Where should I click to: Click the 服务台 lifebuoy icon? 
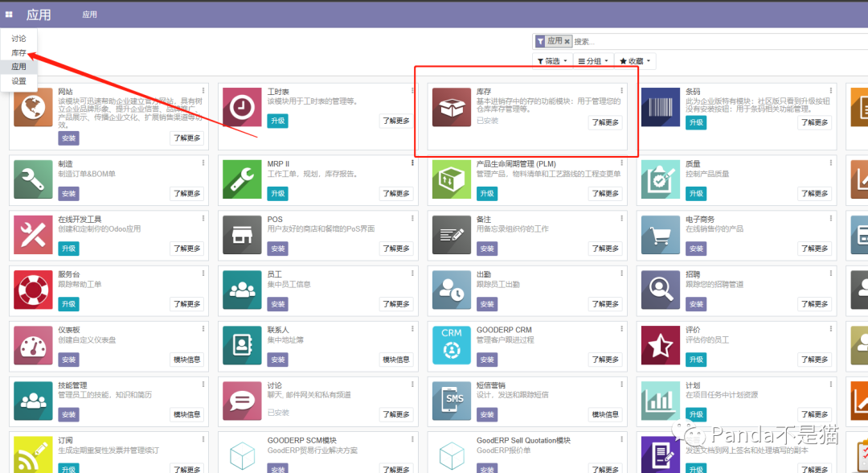33,290
